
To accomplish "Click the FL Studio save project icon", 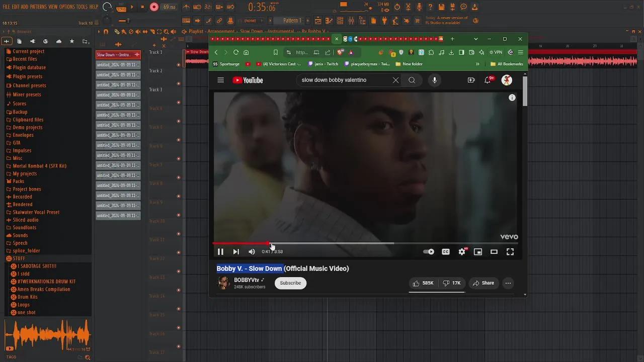I will pyautogui.click(x=441, y=7).
